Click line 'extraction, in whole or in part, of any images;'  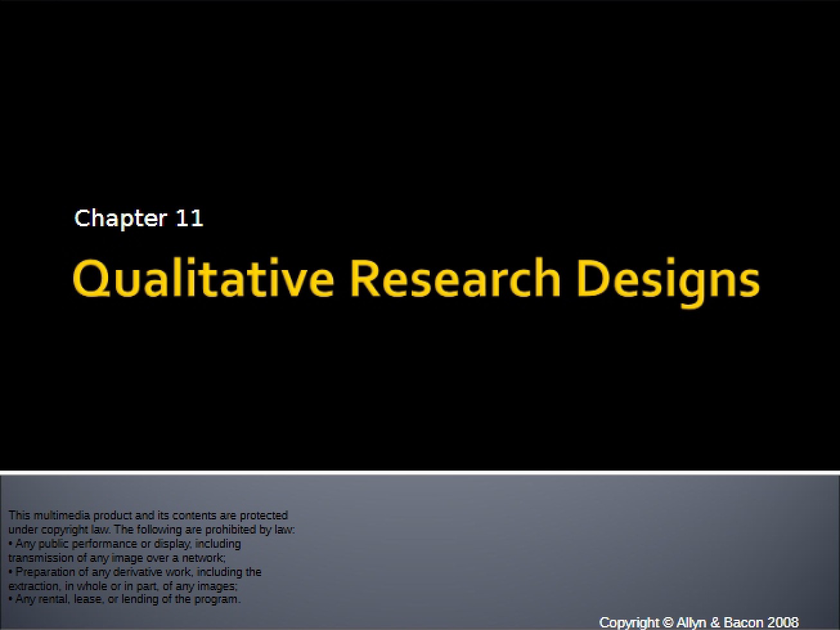pyautogui.click(x=123, y=586)
